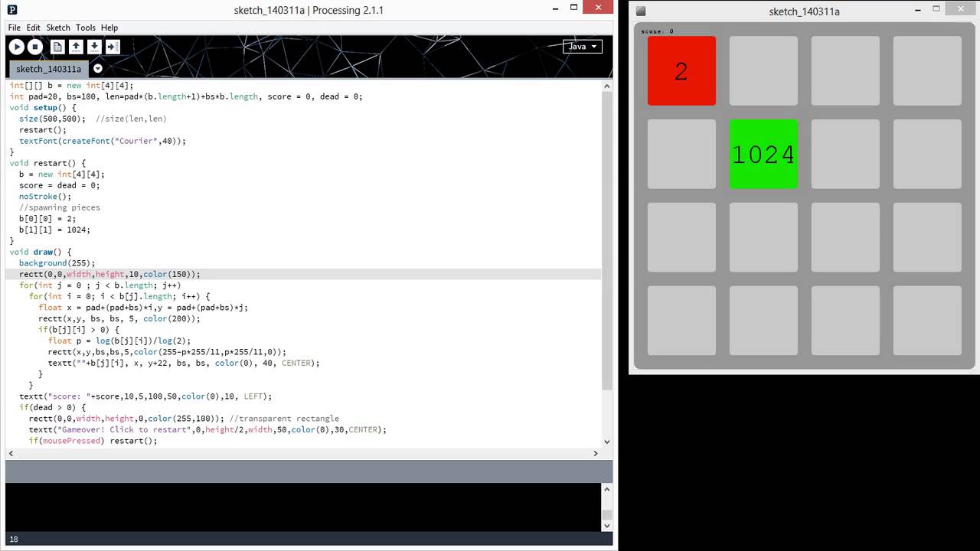
Task: Open the Java mode dropdown
Action: pos(583,46)
